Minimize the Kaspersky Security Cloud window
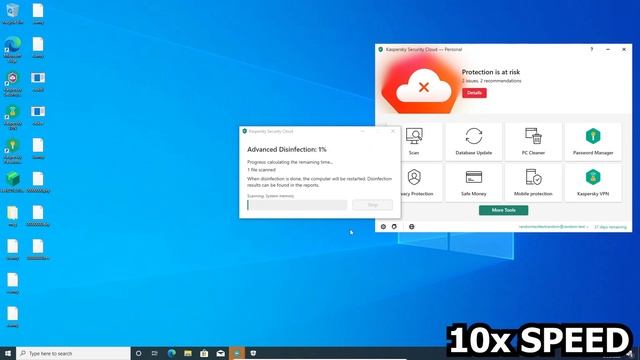 coord(608,49)
